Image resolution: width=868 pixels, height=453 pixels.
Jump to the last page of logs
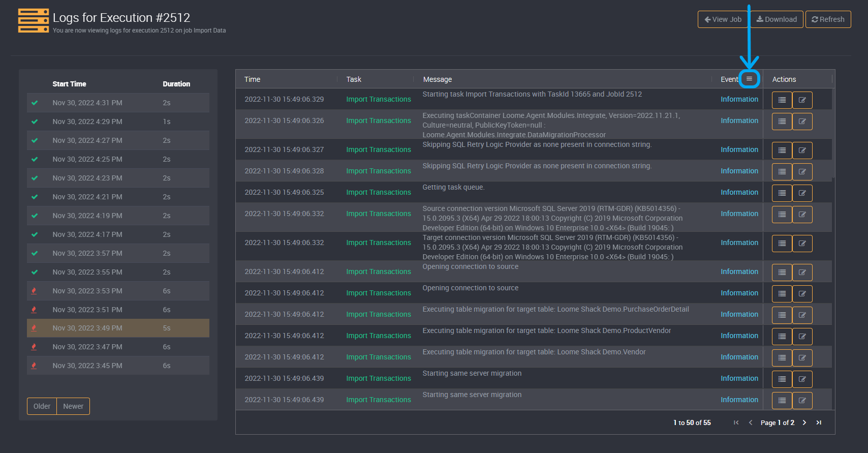coord(819,422)
